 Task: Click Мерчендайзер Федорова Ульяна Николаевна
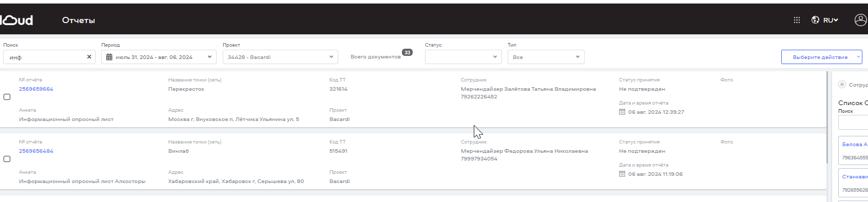(x=524, y=151)
